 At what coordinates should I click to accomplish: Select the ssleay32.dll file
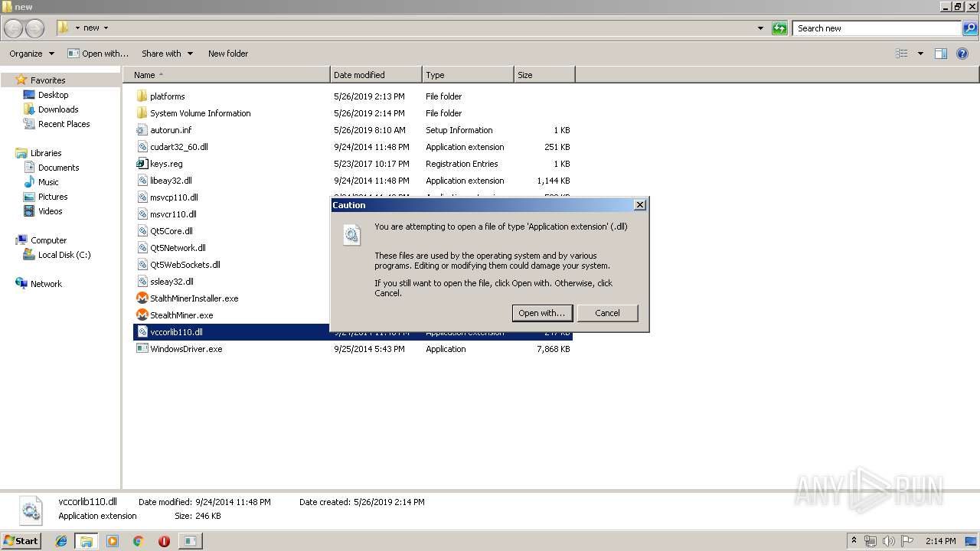click(x=171, y=282)
